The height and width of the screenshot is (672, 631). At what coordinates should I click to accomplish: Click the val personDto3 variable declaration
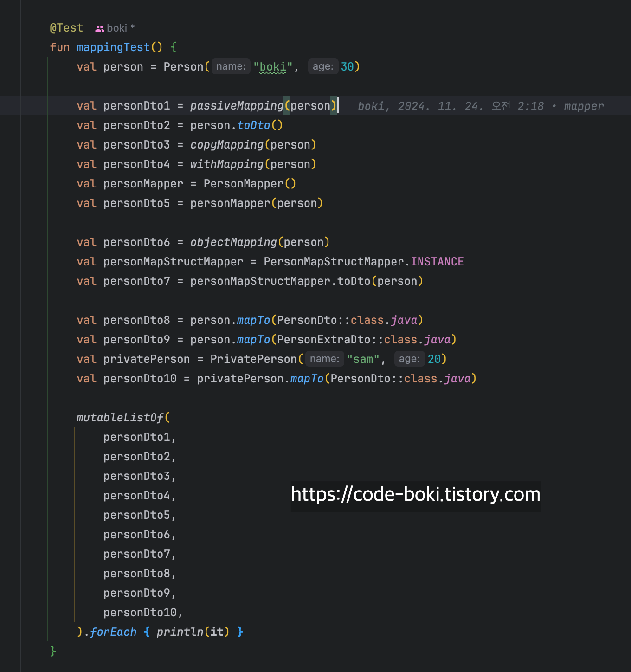(136, 145)
